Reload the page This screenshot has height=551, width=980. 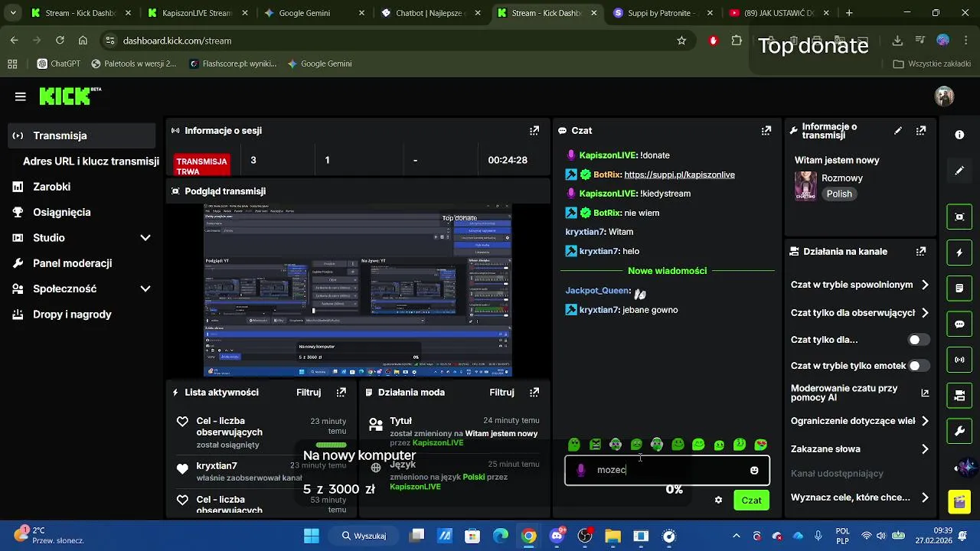pos(60,41)
